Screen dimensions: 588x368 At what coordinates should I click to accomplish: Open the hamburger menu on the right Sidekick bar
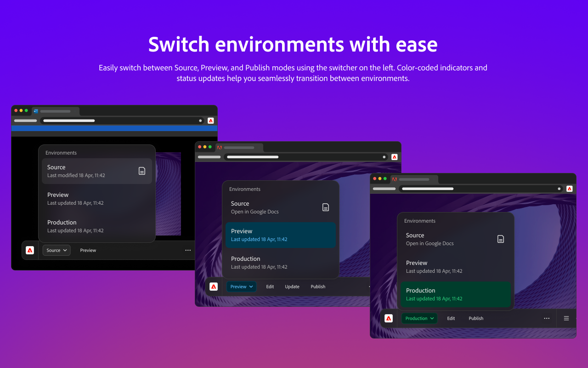click(x=566, y=318)
